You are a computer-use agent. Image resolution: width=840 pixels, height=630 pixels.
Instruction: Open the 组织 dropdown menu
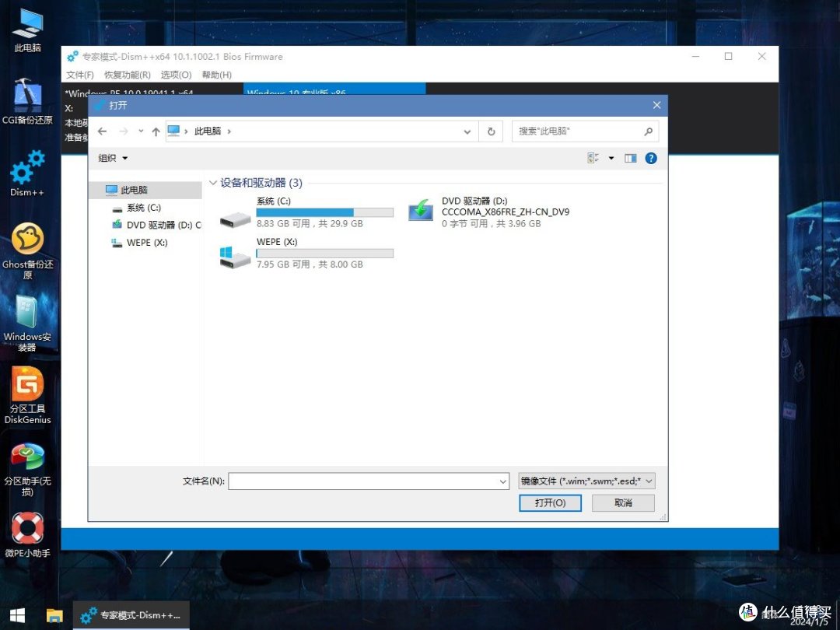pos(113,158)
